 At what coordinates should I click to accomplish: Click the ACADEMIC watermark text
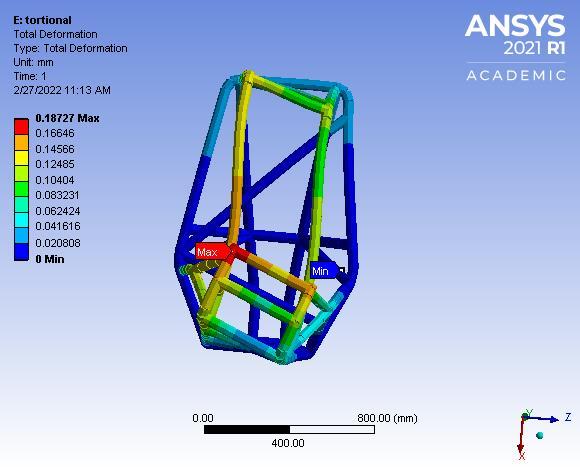[x=516, y=75]
